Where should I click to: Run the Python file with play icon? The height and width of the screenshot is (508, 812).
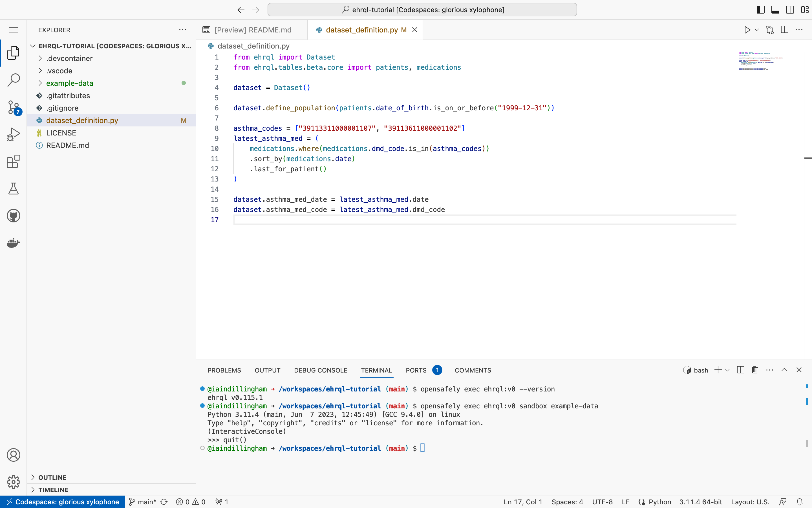pos(747,30)
